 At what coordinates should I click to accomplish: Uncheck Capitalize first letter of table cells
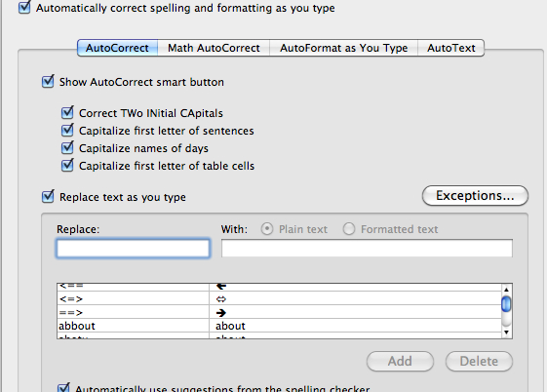click(67, 165)
